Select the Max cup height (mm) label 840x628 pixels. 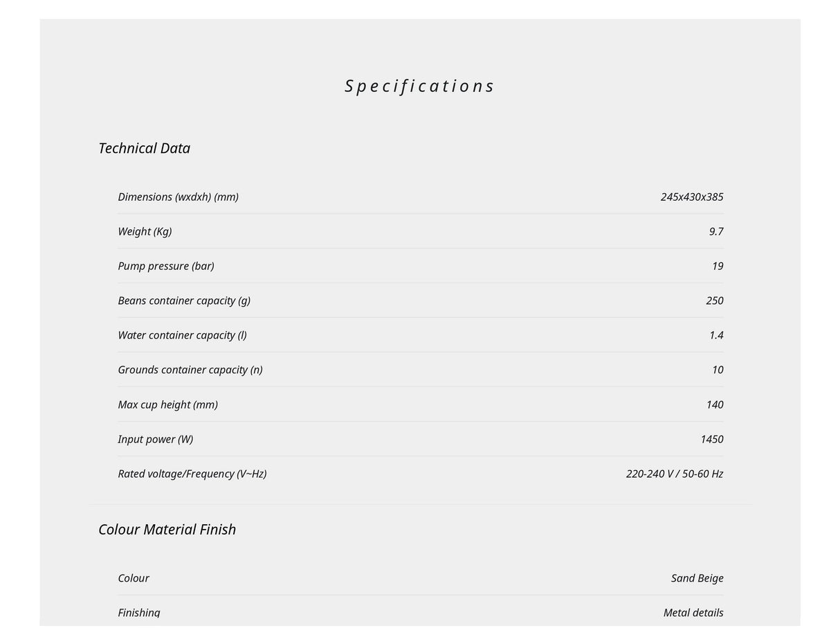tap(167, 404)
